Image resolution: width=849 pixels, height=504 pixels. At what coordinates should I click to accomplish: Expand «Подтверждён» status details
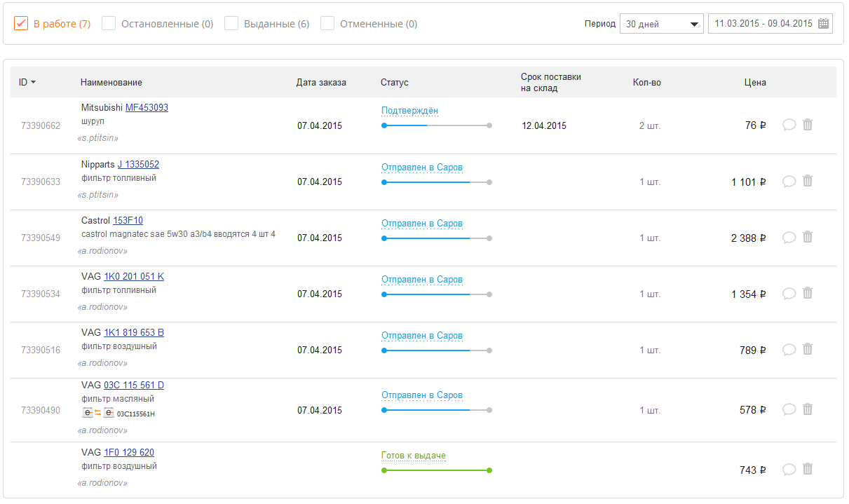click(409, 111)
